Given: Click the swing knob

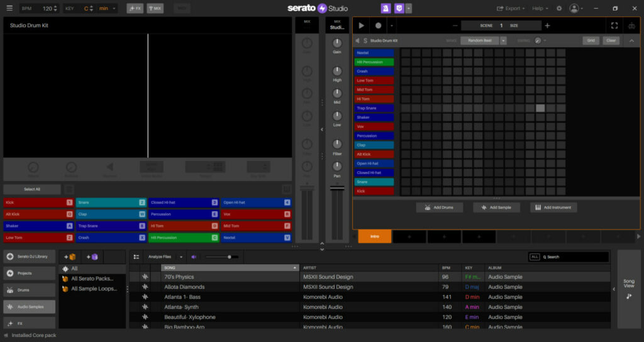Looking at the screenshot, I should pos(538,41).
